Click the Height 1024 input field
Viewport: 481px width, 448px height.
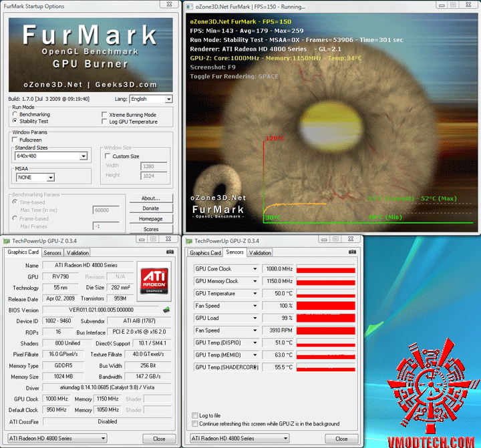[x=154, y=176]
